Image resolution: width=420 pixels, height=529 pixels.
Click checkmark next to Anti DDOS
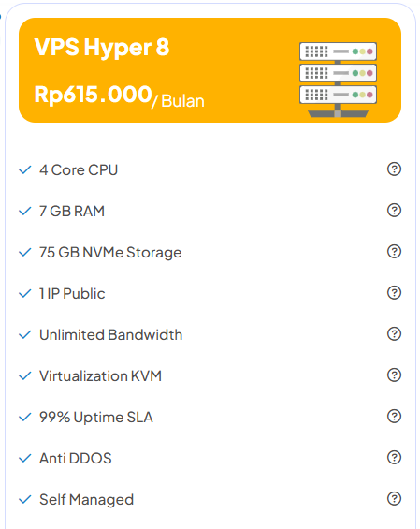[x=25, y=458]
